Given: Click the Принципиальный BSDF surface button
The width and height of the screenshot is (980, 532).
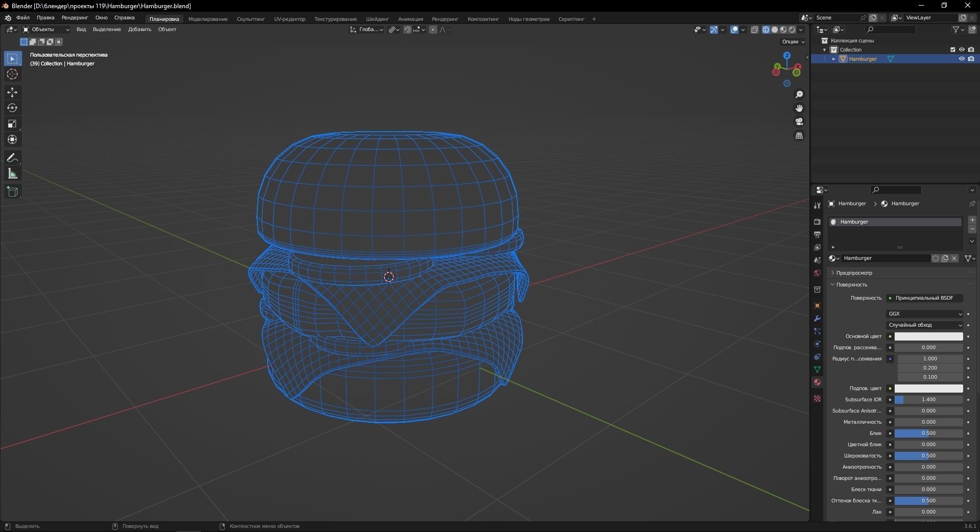Looking at the screenshot, I should (x=925, y=298).
